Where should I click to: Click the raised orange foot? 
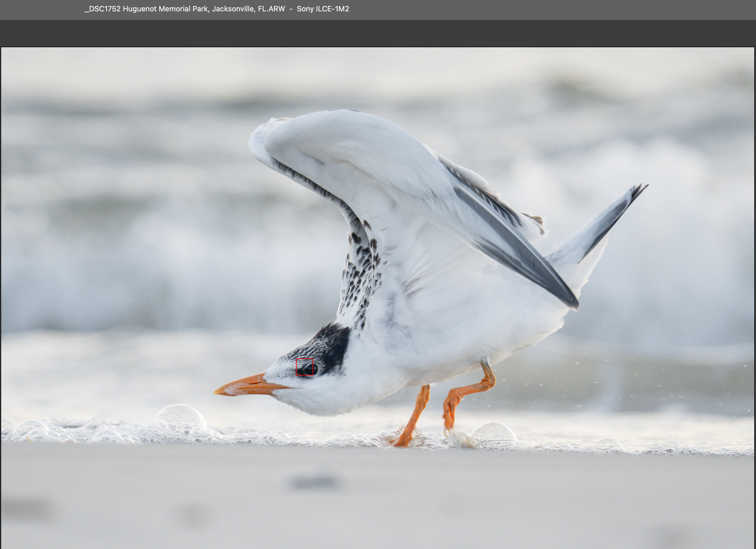[449, 417]
